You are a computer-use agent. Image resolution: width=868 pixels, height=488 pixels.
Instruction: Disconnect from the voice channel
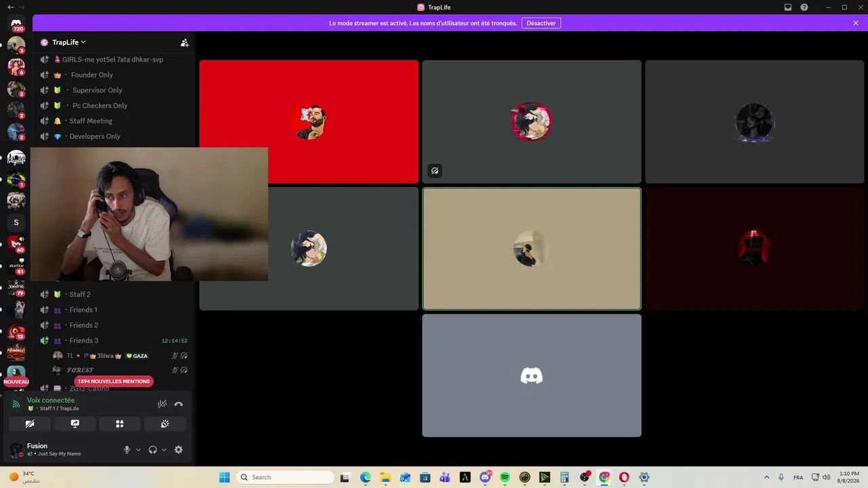point(178,404)
